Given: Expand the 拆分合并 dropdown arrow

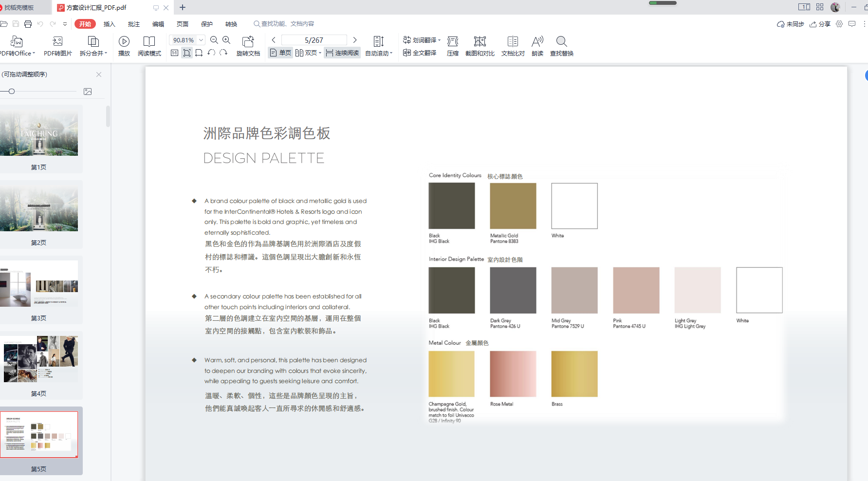Looking at the screenshot, I should click(106, 53).
